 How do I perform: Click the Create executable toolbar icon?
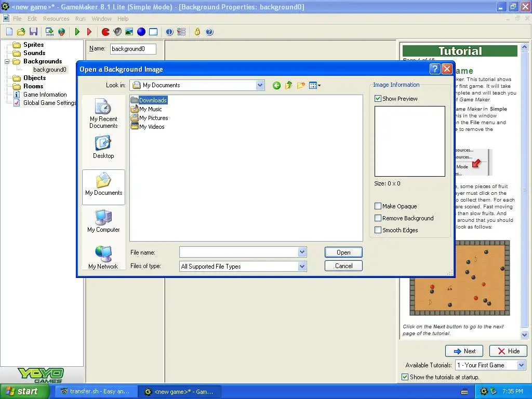[x=49, y=32]
